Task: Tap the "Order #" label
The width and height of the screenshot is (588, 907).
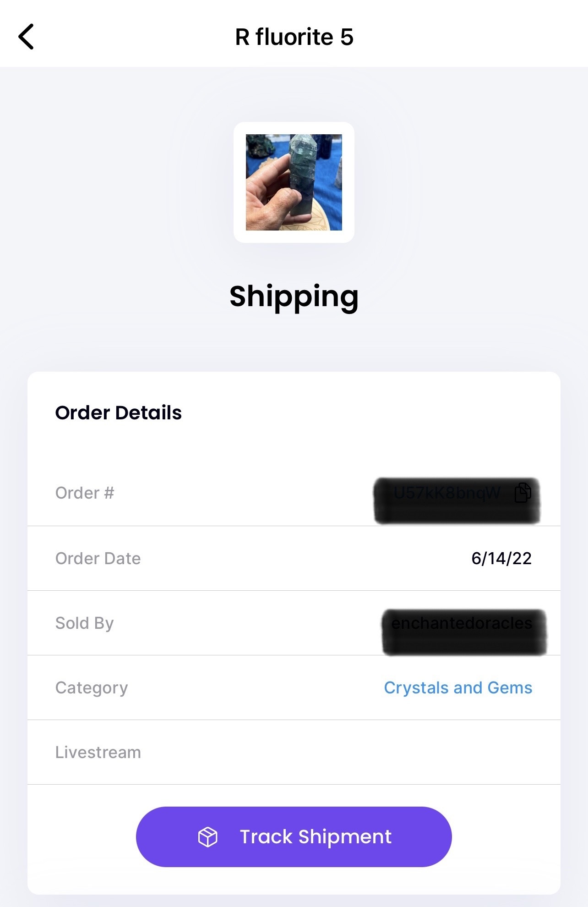Action: 85,493
